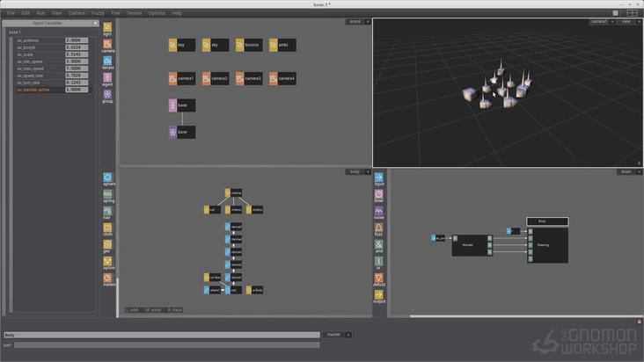Select the noise brain node tool
This screenshot has height=362, width=644.
[379, 211]
